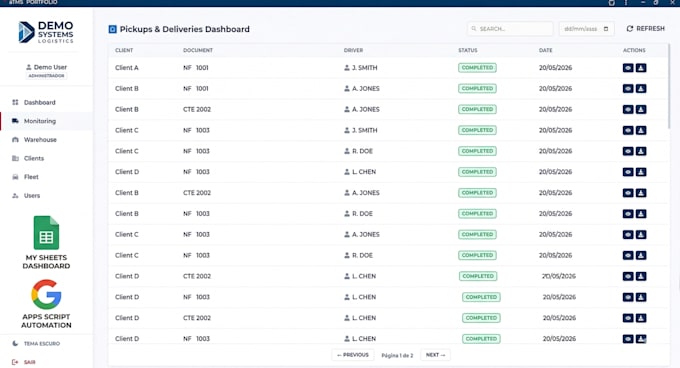Click download icon on Client B R. DOE row
Viewport: 680px width, 368px height.
[641, 214]
